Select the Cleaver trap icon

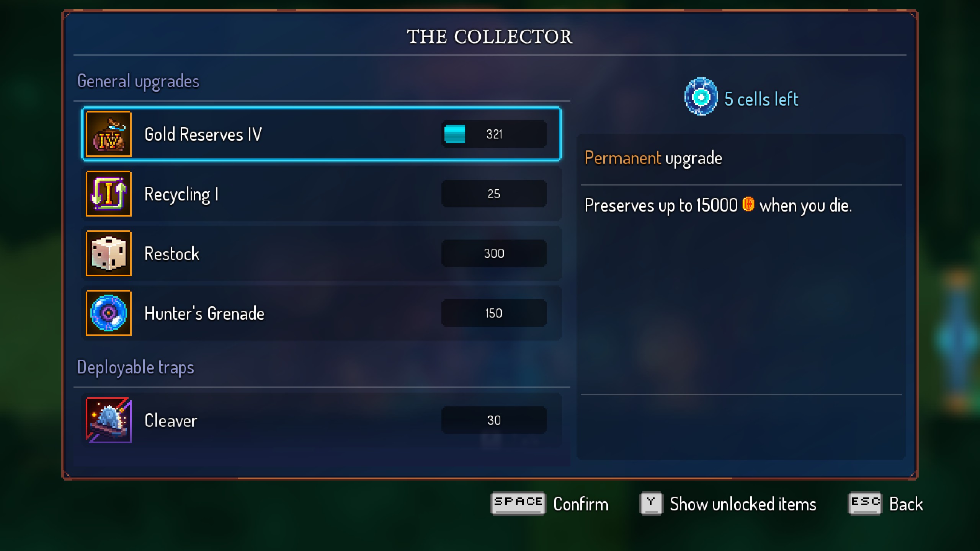109,420
